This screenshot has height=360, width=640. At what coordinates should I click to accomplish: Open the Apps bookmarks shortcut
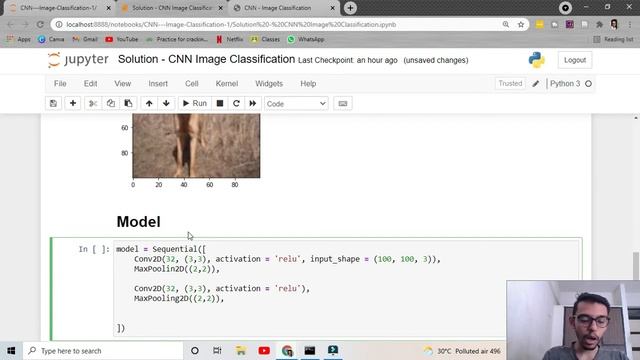coord(19,39)
